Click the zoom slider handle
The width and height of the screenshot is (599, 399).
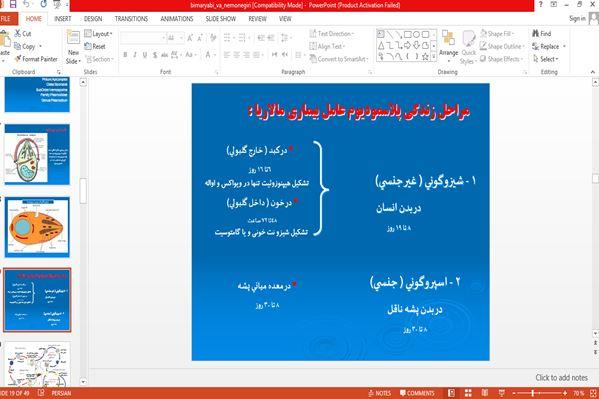[x=533, y=393]
